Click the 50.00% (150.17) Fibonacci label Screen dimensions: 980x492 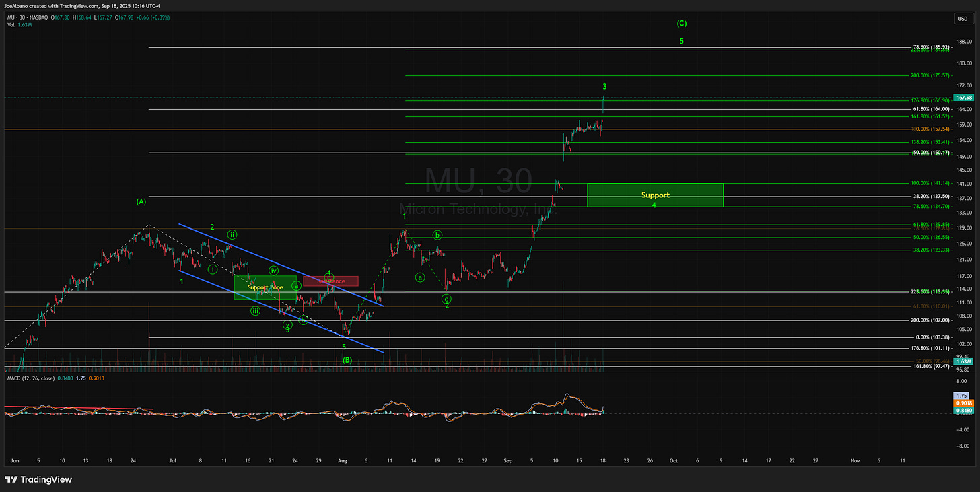(931, 153)
